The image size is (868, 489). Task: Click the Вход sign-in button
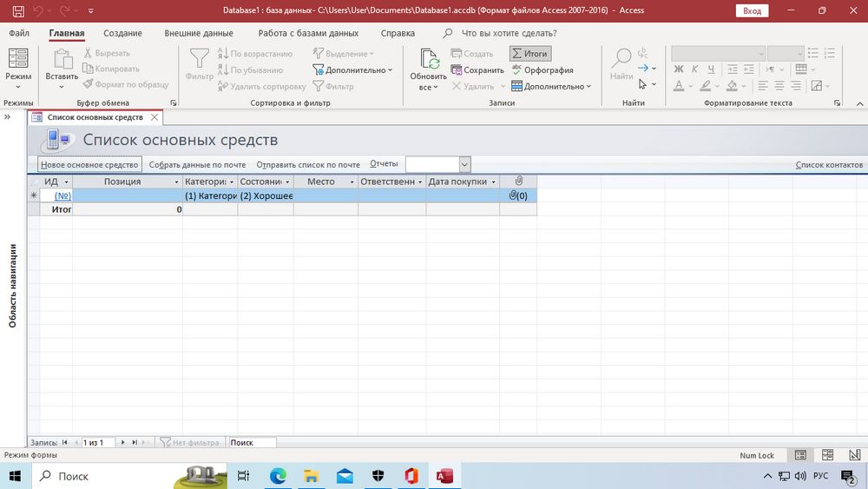pos(752,10)
